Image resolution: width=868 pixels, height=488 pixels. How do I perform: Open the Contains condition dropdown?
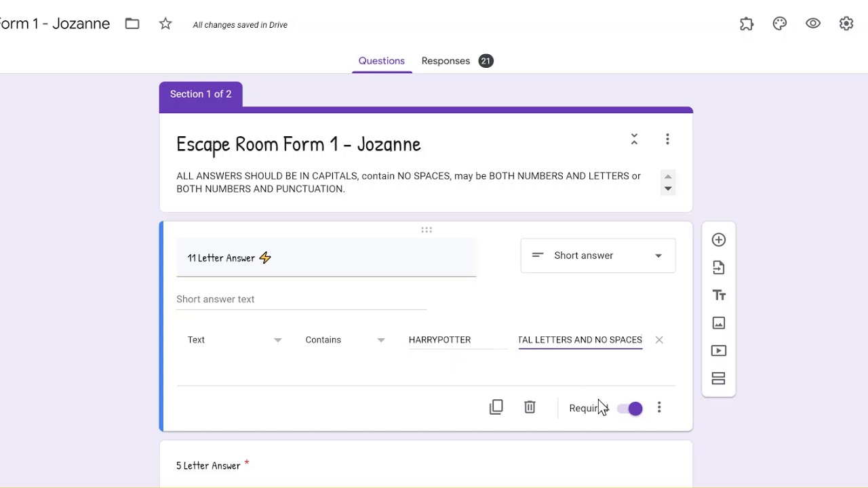(x=344, y=340)
